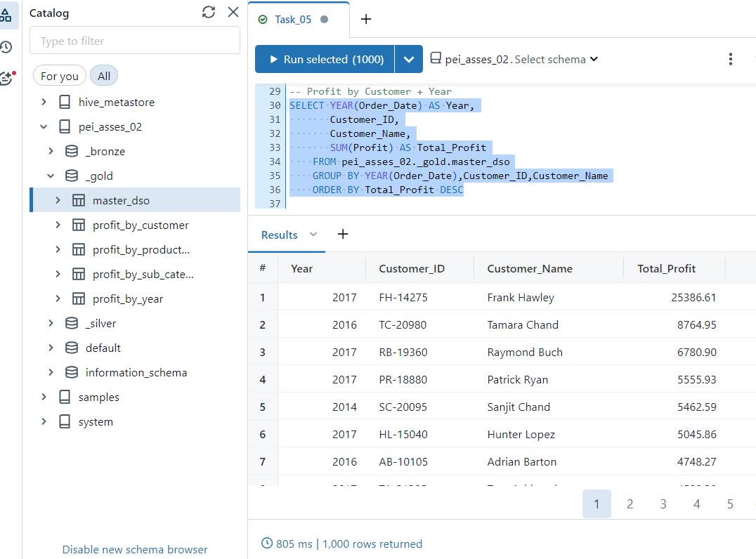
Task: Click the system catalog book icon
Action: click(x=65, y=421)
